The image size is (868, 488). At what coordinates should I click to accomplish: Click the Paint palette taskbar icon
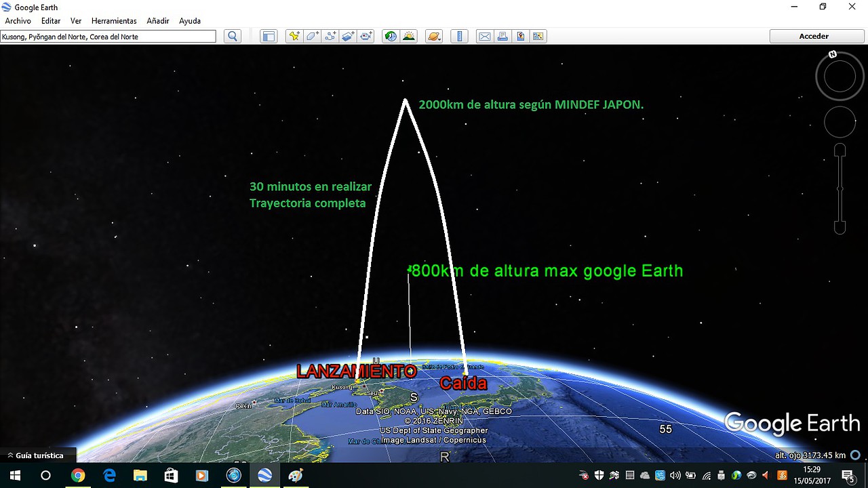(295, 476)
